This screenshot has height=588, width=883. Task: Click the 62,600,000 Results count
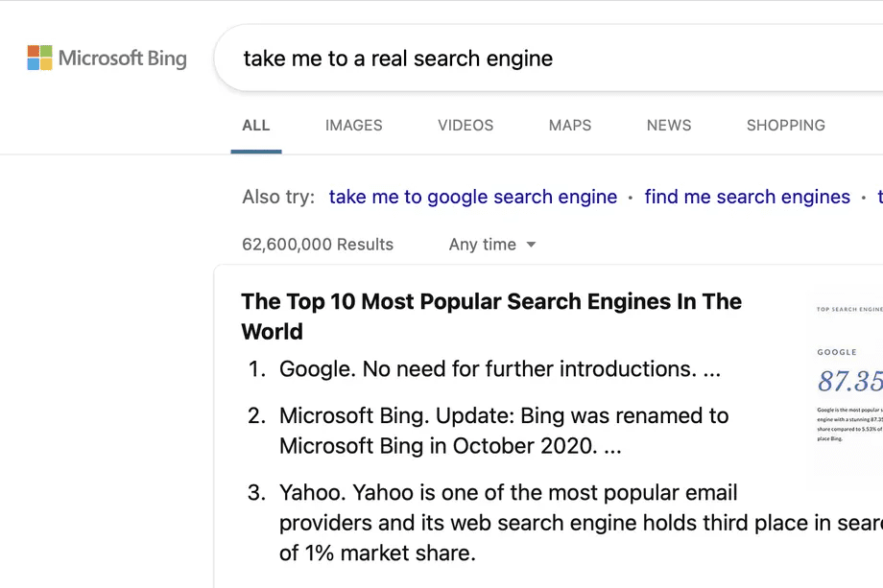point(318,245)
